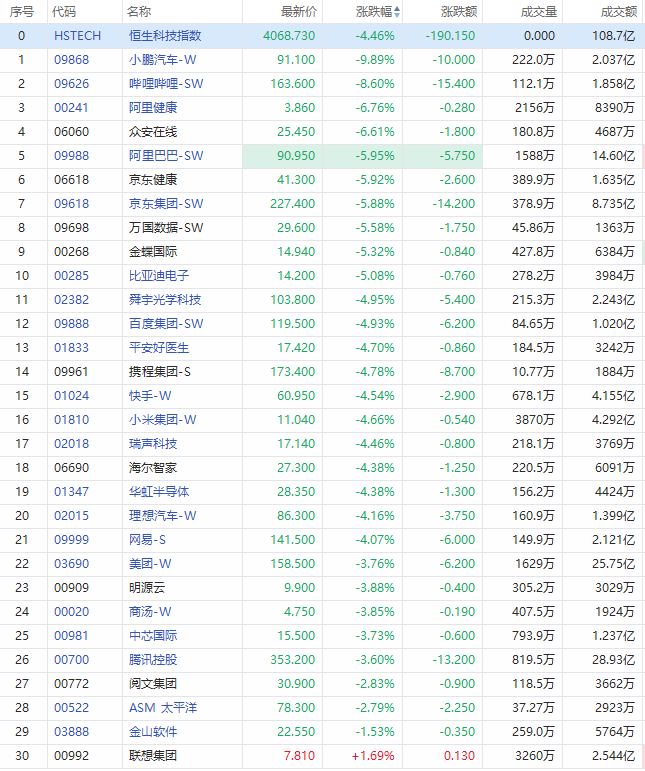Click 联想集团 change value +1.69%
This screenshot has width=645, height=771.
373,756
